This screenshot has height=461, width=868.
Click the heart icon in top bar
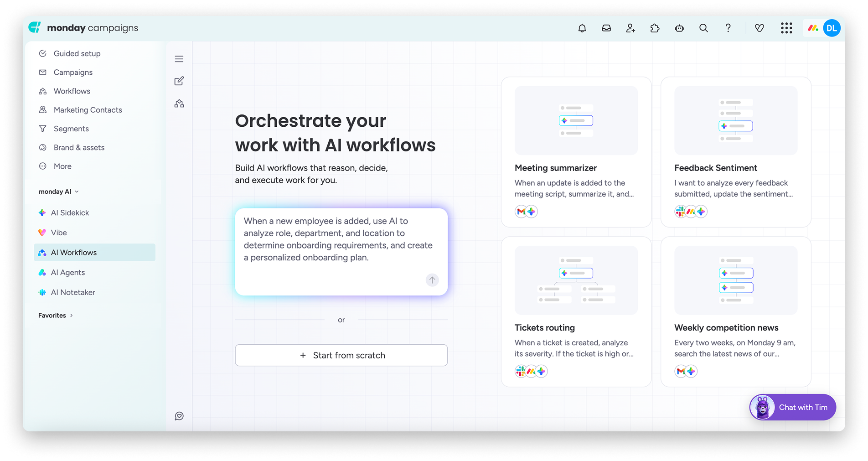pos(759,28)
